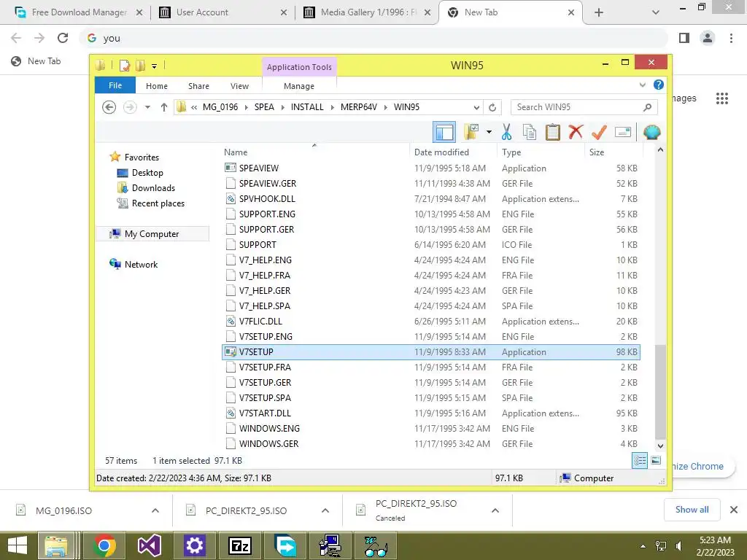Open Chrome tab search dropdown arrow
Screen dimensions: 747x560
point(656,12)
